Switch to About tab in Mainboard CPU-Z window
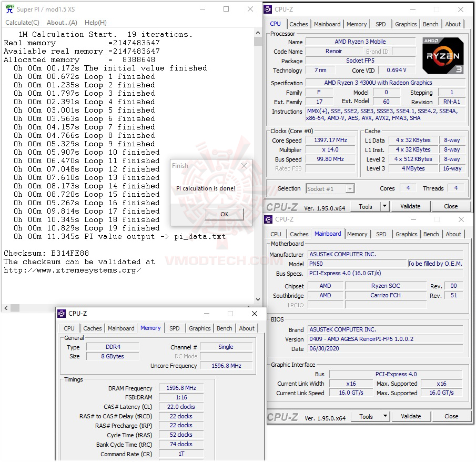Image resolution: width=476 pixels, height=462 pixels. click(x=453, y=234)
